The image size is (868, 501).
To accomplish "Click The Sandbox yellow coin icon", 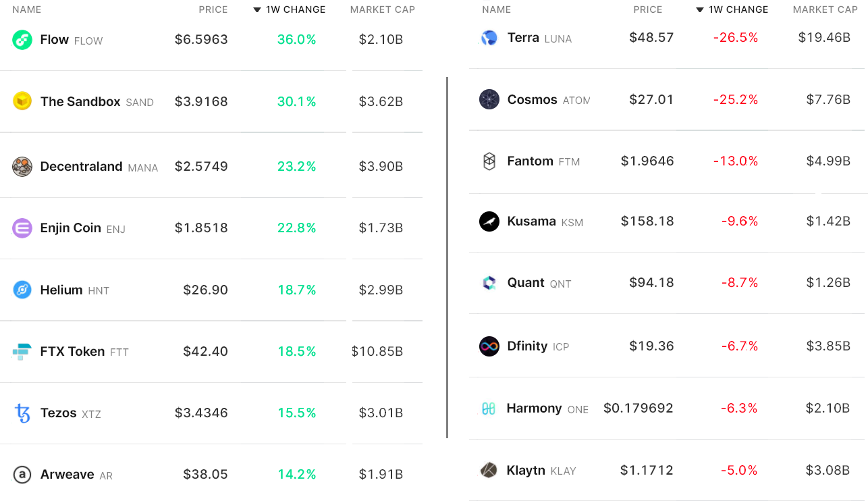I will pyautogui.click(x=22, y=101).
